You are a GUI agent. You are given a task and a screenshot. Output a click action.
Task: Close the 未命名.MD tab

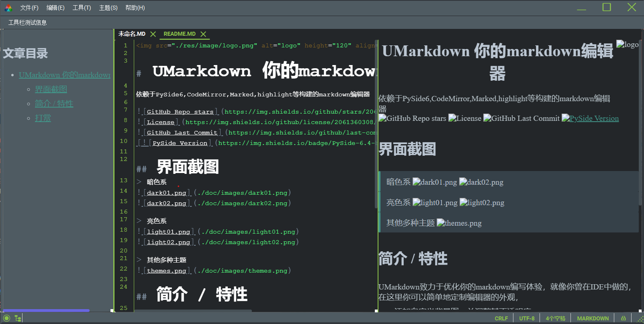pos(153,34)
